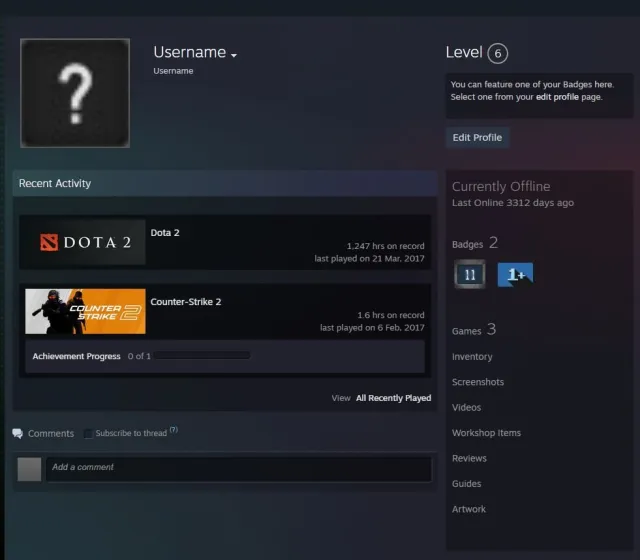The width and height of the screenshot is (640, 560).
Task: Click the 1,247 hrs on record text
Action: [386, 246]
